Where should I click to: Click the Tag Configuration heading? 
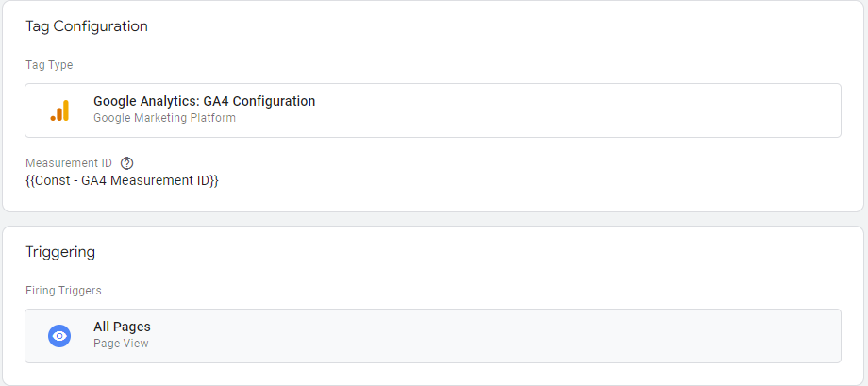click(87, 26)
